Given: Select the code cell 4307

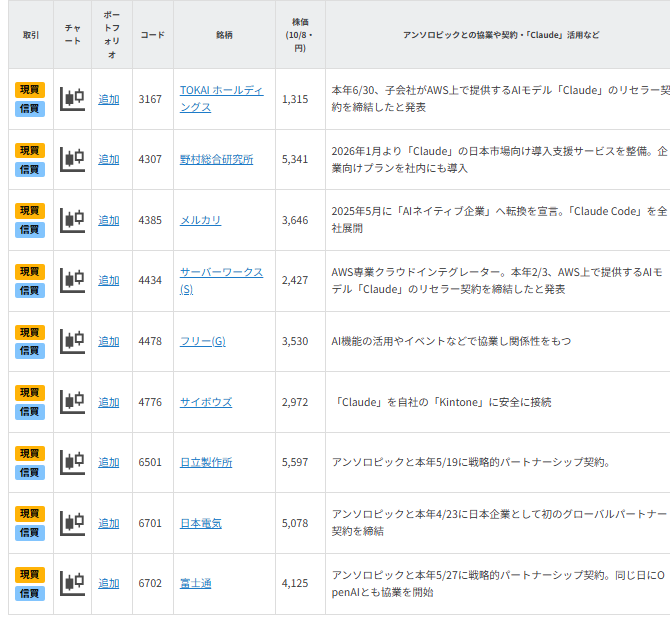Looking at the screenshot, I should pyautogui.click(x=150, y=159).
